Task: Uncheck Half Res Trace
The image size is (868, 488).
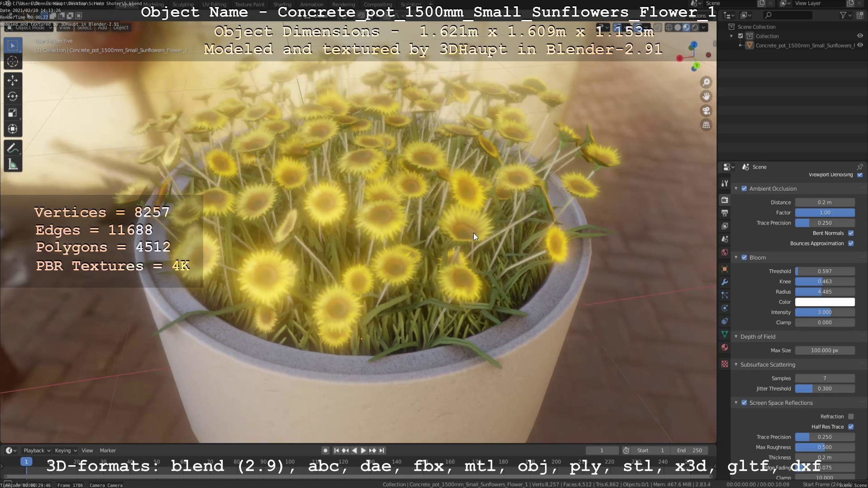Action: click(x=851, y=427)
